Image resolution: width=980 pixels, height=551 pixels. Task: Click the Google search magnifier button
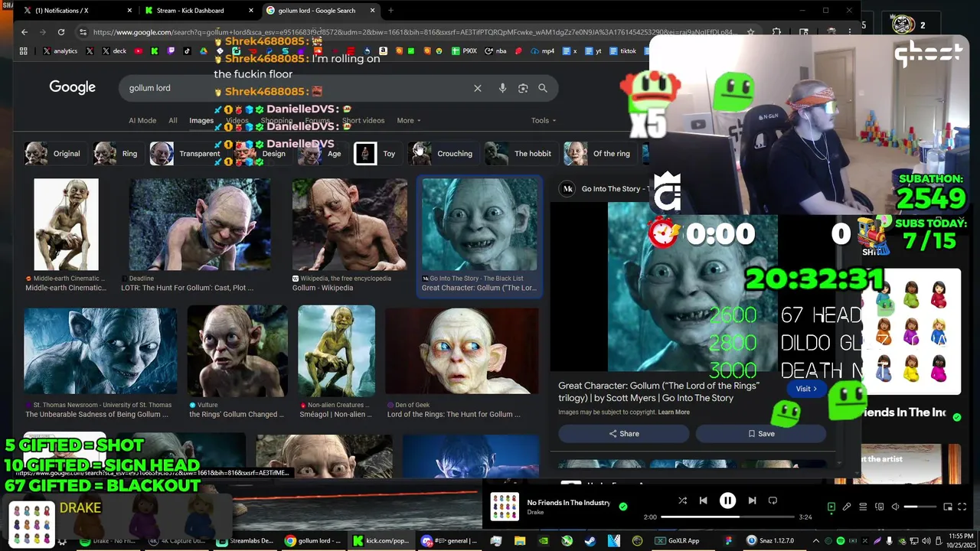click(543, 88)
